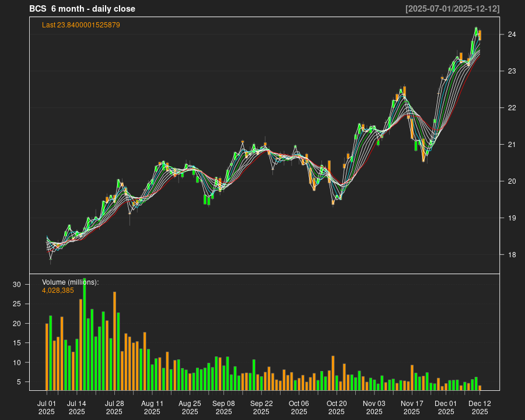Select the 18 price axis label

(x=512, y=255)
